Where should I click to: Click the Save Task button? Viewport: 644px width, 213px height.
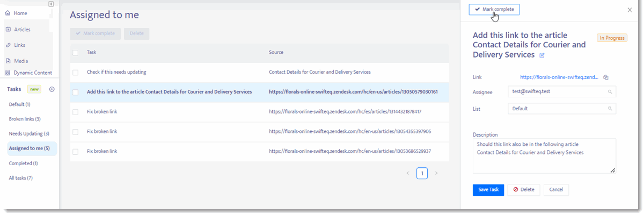[488, 189]
